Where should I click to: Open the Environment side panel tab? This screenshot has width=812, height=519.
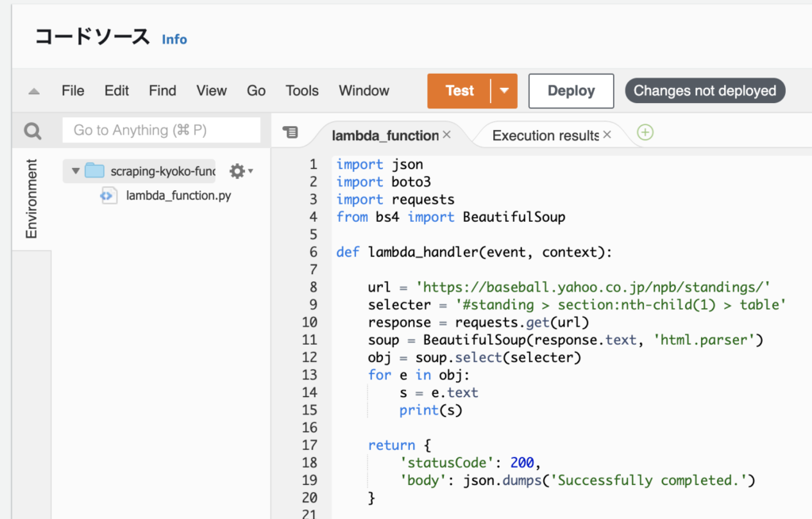[x=32, y=199]
